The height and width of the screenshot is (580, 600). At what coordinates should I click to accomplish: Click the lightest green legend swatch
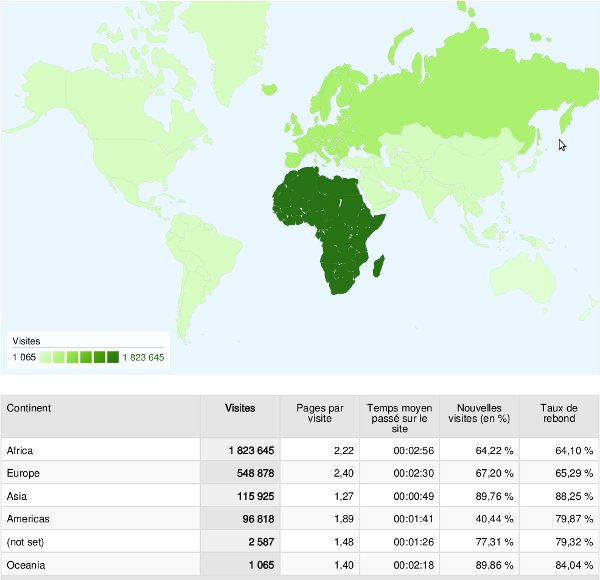[x=46, y=357]
